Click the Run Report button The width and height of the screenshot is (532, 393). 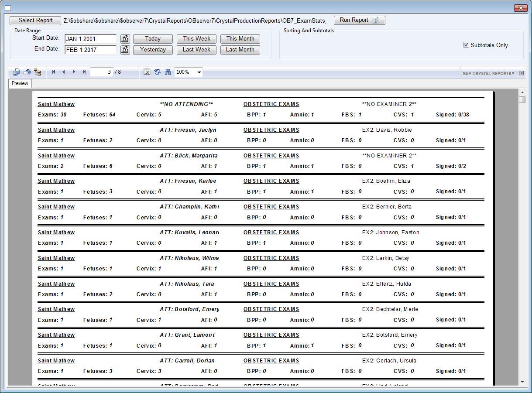359,20
